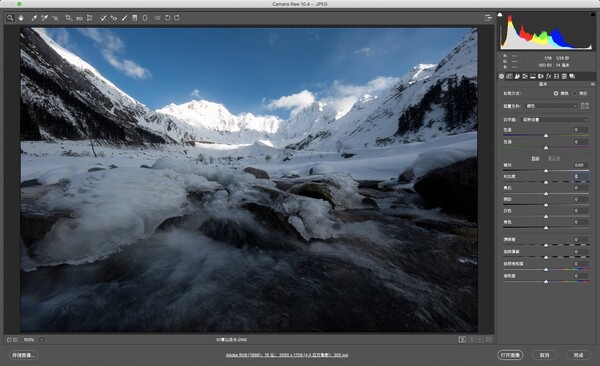Pick the Graduated Filter tool
Screen dimensions: 600x366
135,18
